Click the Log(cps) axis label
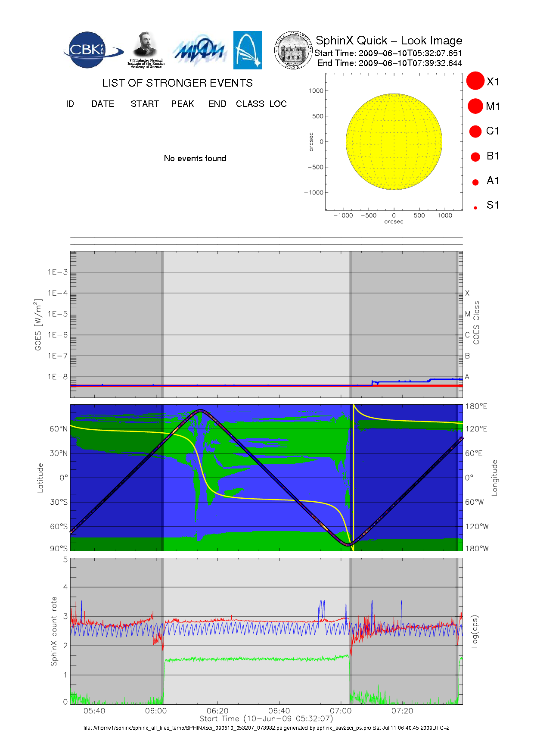 click(475, 631)
